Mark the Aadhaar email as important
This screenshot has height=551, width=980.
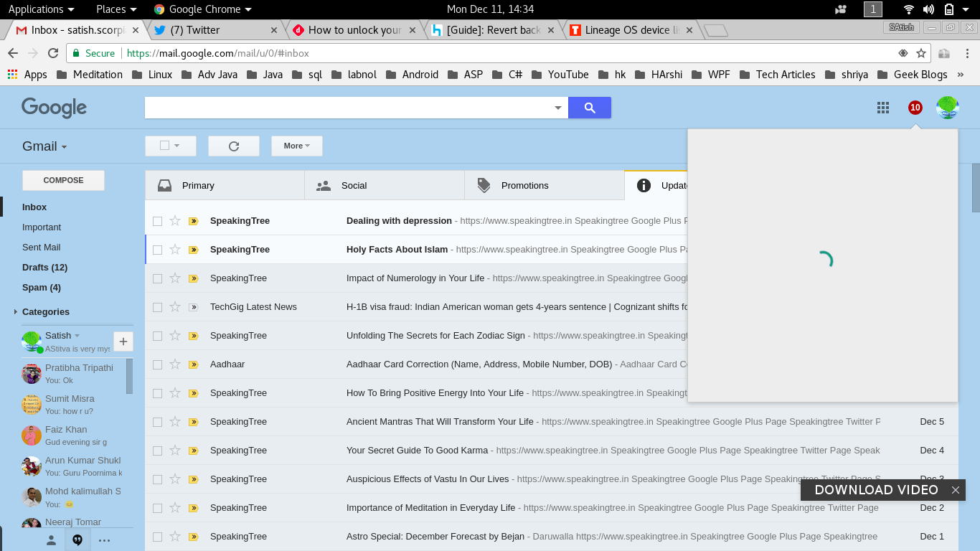click(x=193, y=364)
